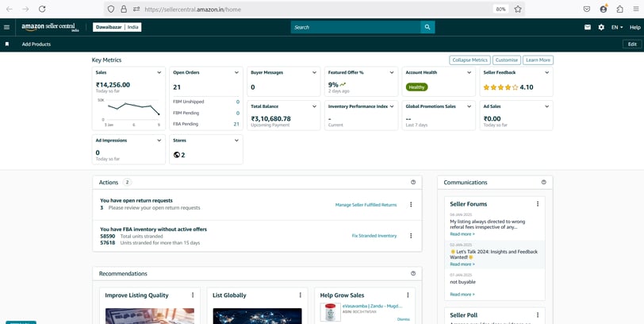
Task: Expand the Open Orders metric chevron
Action: click(x=236, y=72)
